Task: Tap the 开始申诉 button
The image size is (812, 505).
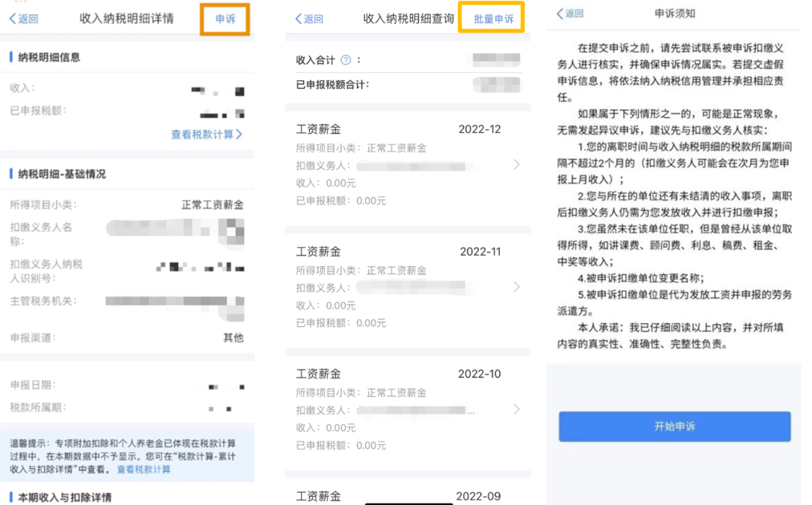Action: tap(674, 426)
